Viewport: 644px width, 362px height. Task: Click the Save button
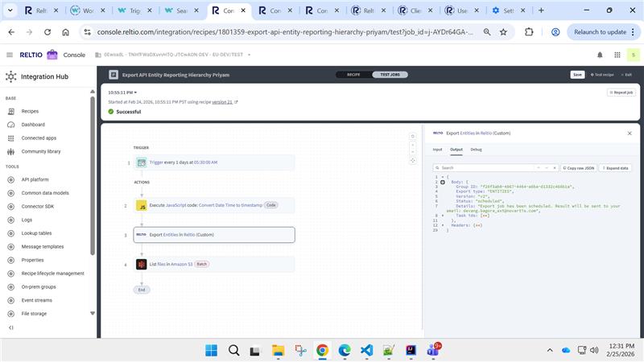pyautogui.click(x=577, y=75)
